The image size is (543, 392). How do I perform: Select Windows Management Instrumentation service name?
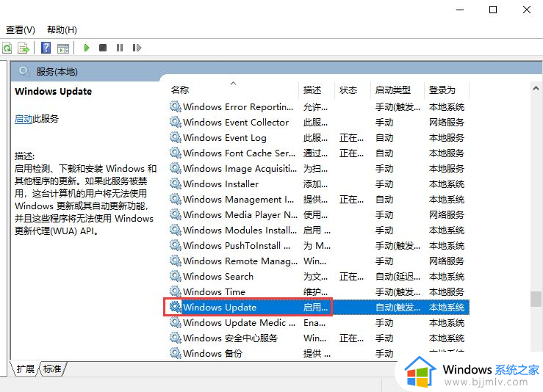[239, 199]
